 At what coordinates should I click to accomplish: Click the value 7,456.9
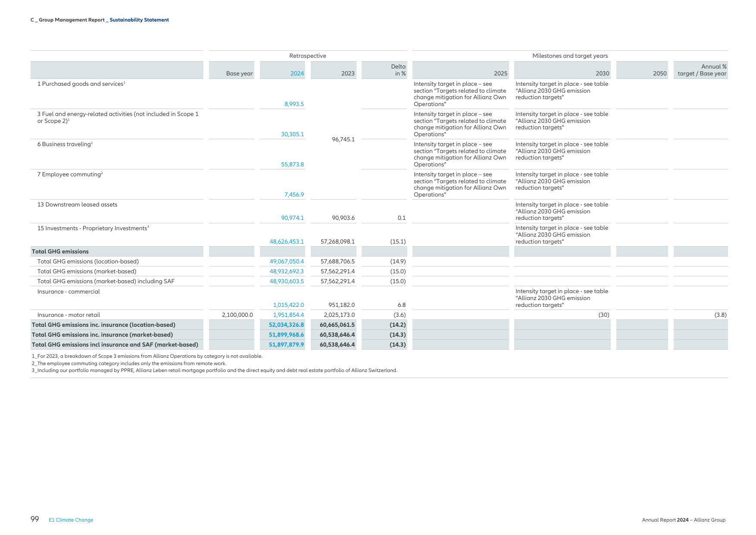click(x=294, y=194)
